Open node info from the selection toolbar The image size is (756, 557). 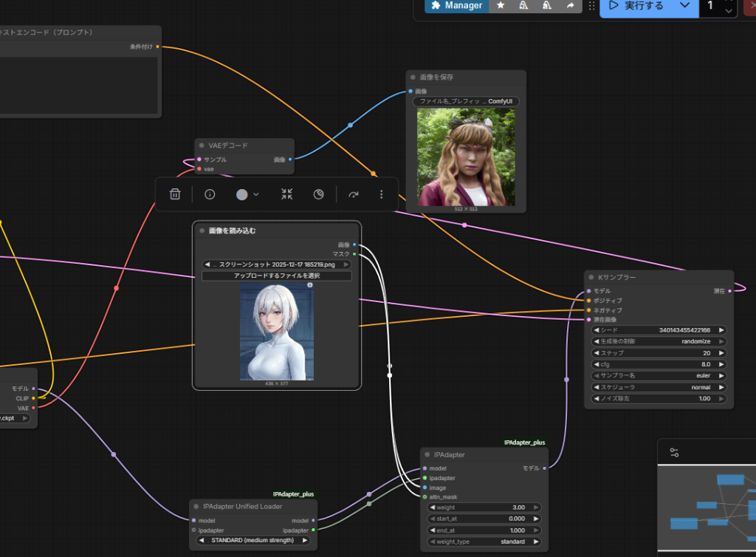click(x=210, y=194)
